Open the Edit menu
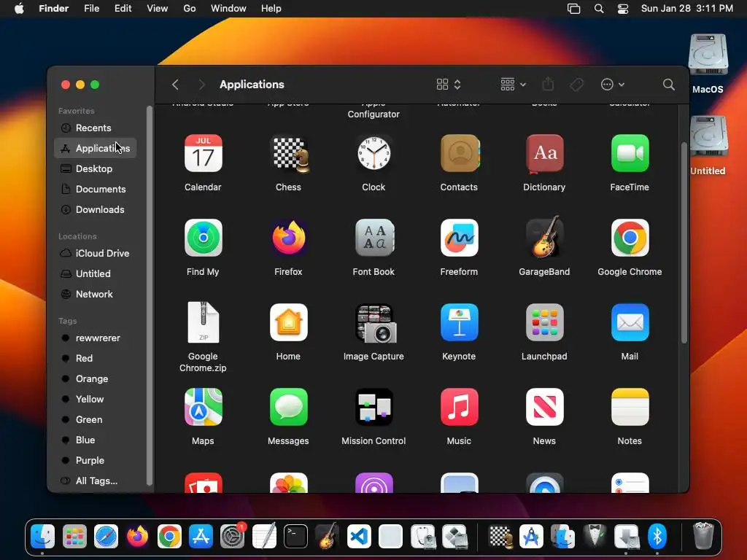The width and height of the screenshot is (747, 560). point(123,9)
